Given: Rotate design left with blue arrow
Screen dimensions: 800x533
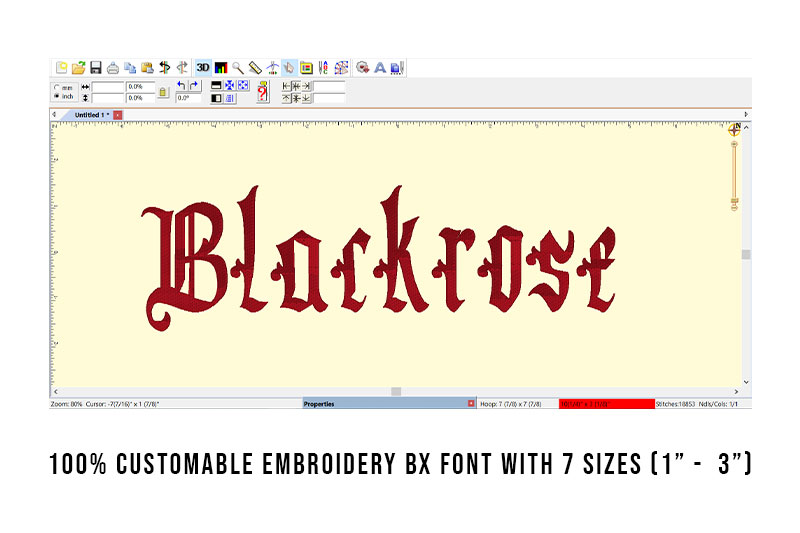Looking at the screenshot, I should [181, 85].
